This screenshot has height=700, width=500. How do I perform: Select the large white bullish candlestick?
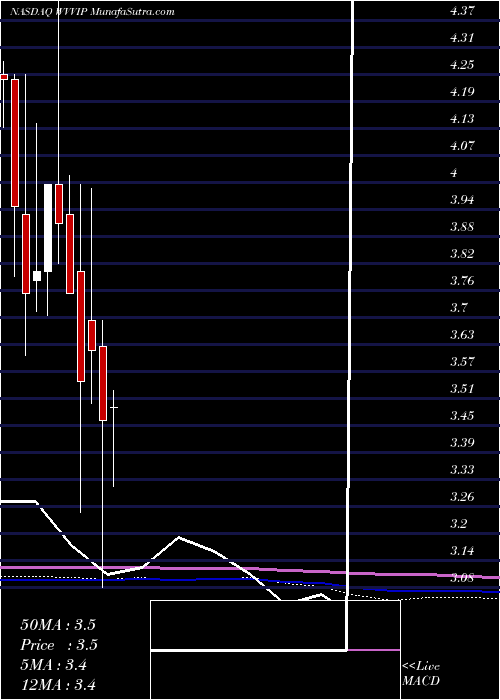click(48, 228)
